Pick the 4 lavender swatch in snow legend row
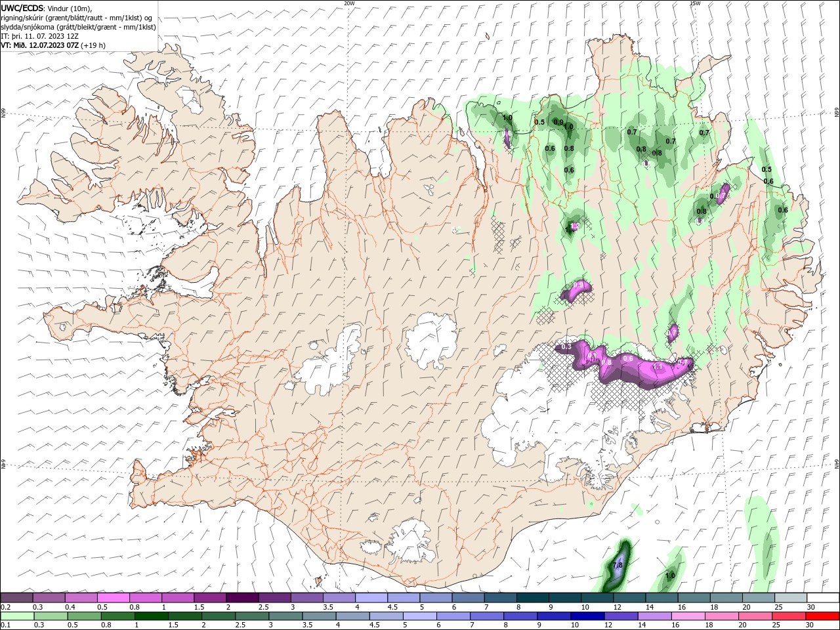Viewport: 840px width, 630px height. (371, 598)
